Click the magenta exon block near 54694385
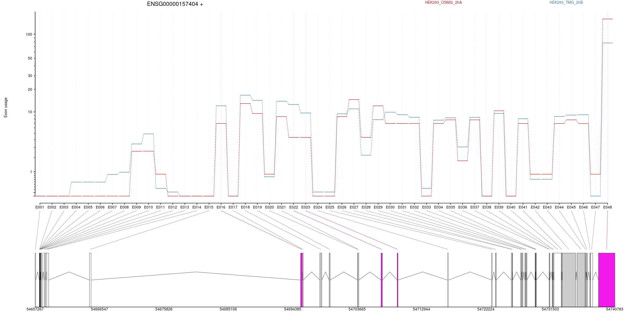Screen dimensions: 644x322 point(302,280)
